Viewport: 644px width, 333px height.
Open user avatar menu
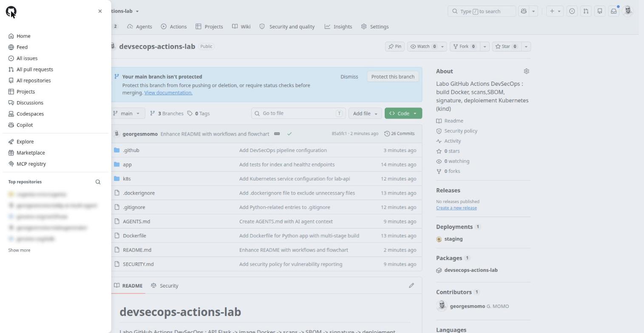click(x=628, y=11)
